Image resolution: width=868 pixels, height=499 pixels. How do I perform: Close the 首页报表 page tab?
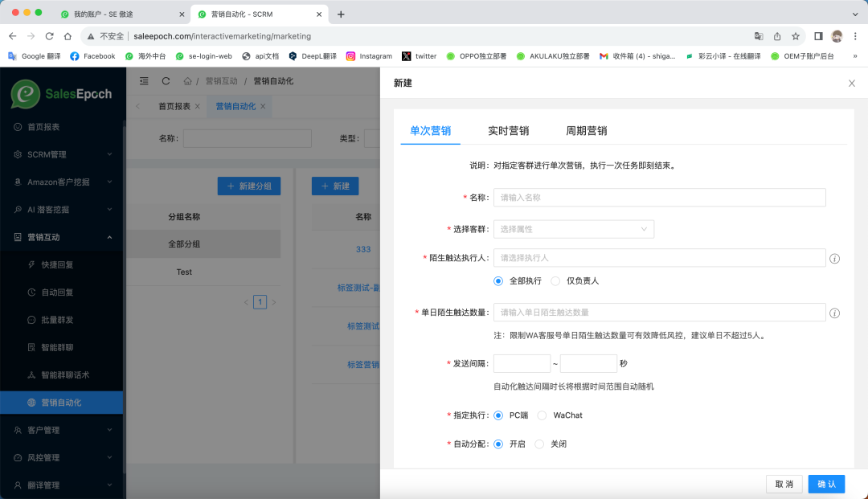coord(197,106)
